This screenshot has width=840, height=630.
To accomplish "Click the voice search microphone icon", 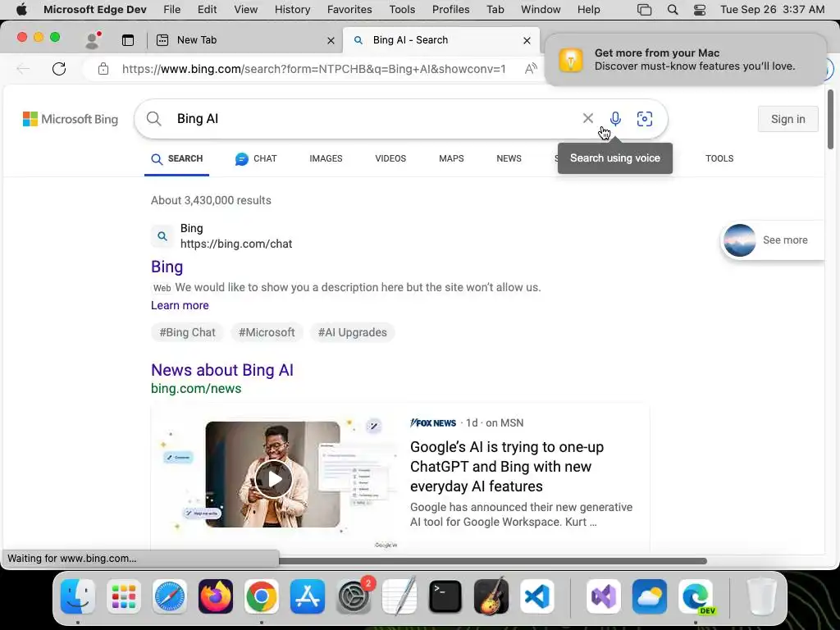I will click(x=615, y=118).
